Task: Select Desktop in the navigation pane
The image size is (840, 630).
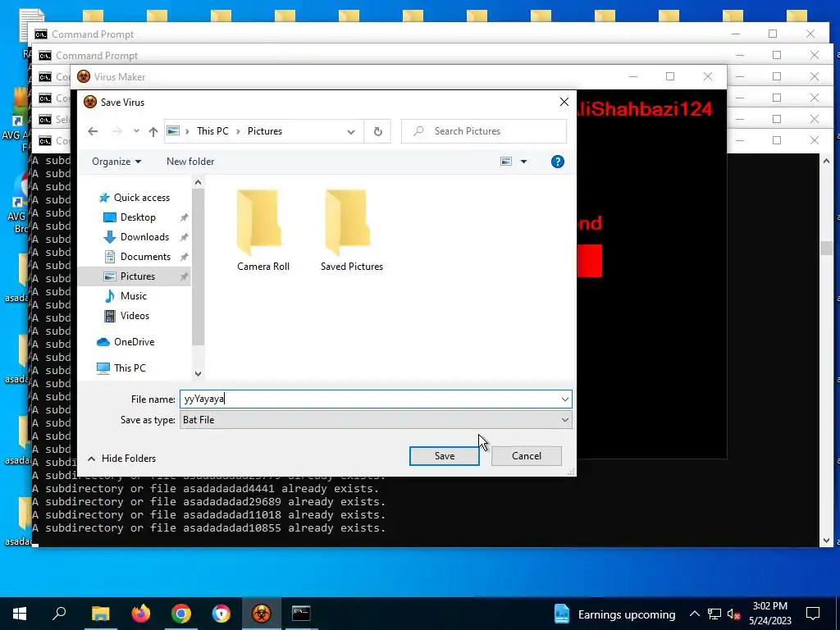Action: [129, 217]
